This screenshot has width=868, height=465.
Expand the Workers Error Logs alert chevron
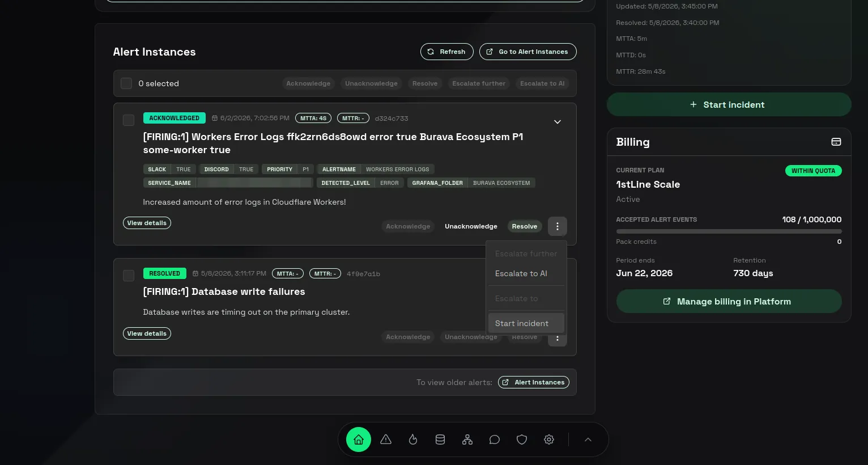pyautogui.click(x=558, y=122)
